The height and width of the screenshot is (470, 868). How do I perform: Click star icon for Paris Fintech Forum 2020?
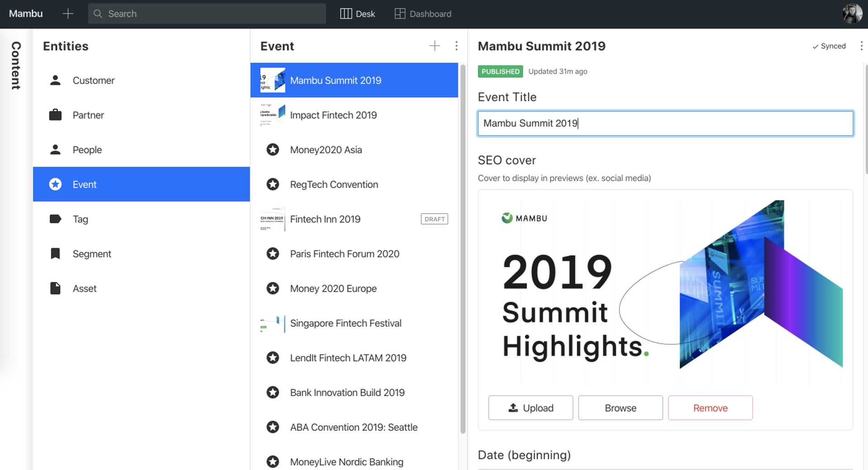tap(273, 254)
